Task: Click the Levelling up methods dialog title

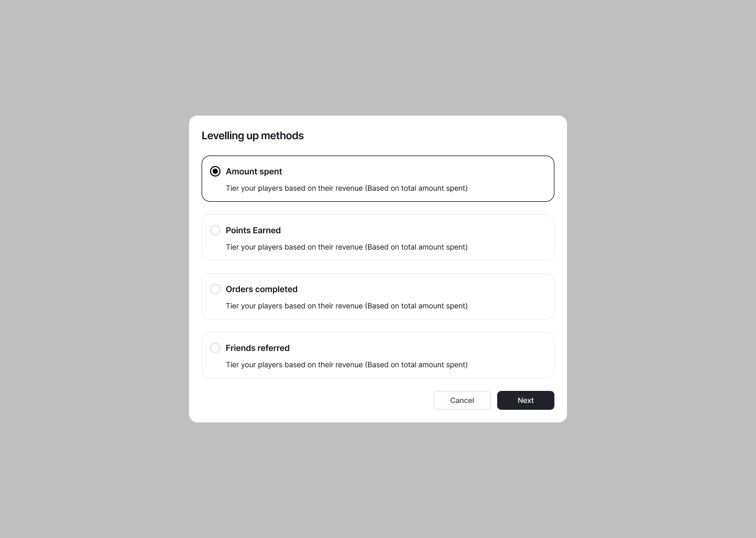Action: click(253, 136)
